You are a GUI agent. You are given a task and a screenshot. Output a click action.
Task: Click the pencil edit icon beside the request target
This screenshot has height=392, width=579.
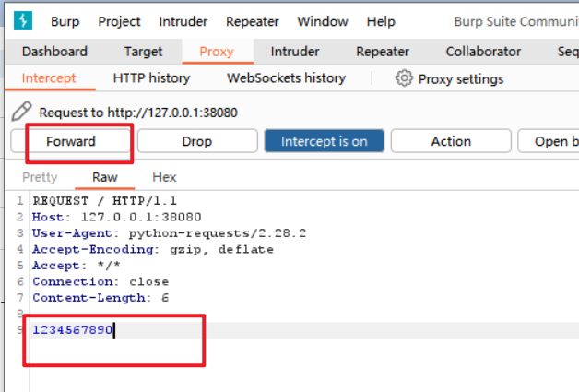pos(22,113)
